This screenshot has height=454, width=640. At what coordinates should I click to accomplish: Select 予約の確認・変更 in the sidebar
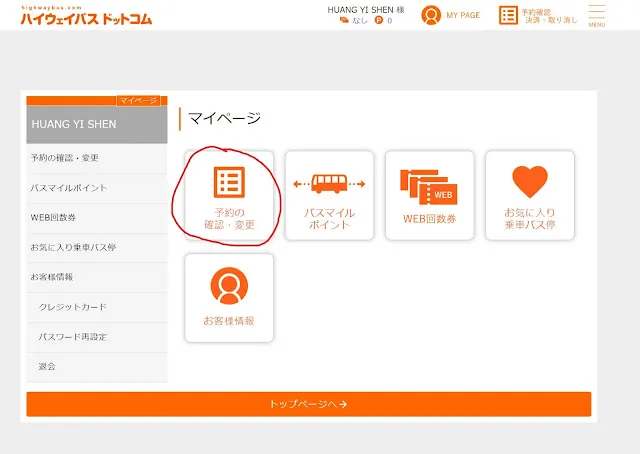coord(97,158)
